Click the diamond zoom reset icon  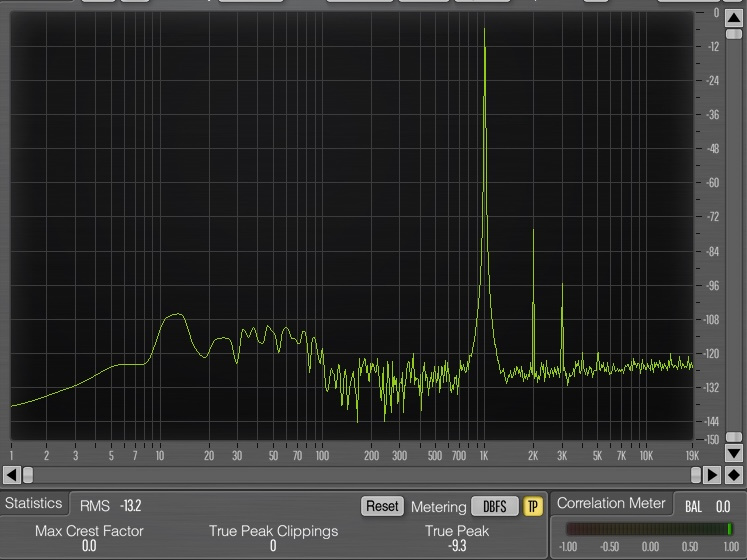tap(734, 474)
